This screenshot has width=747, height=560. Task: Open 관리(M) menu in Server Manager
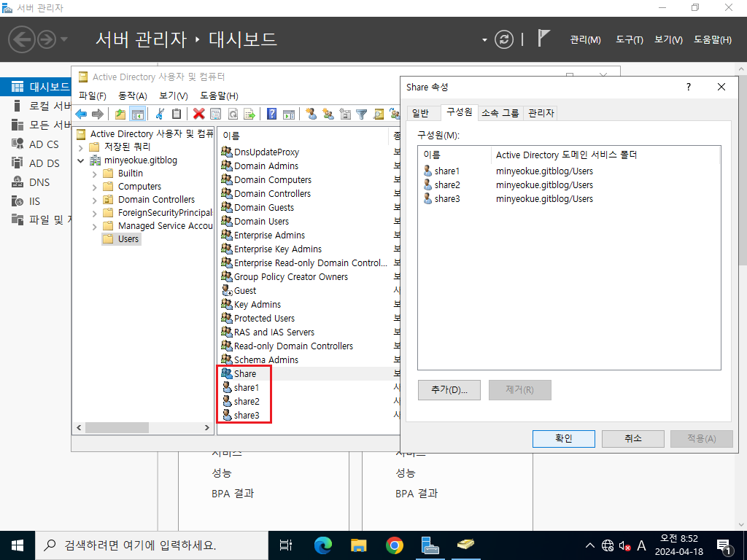586,40
